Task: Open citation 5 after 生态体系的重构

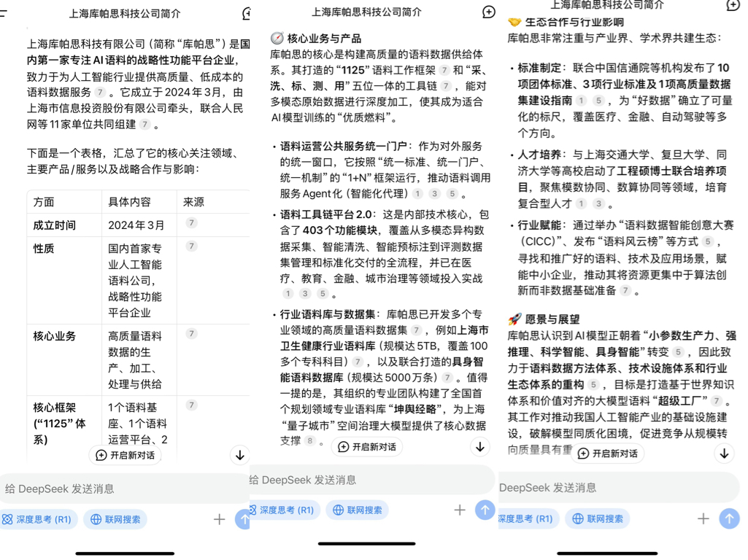Action: click(x=593, y=384)
